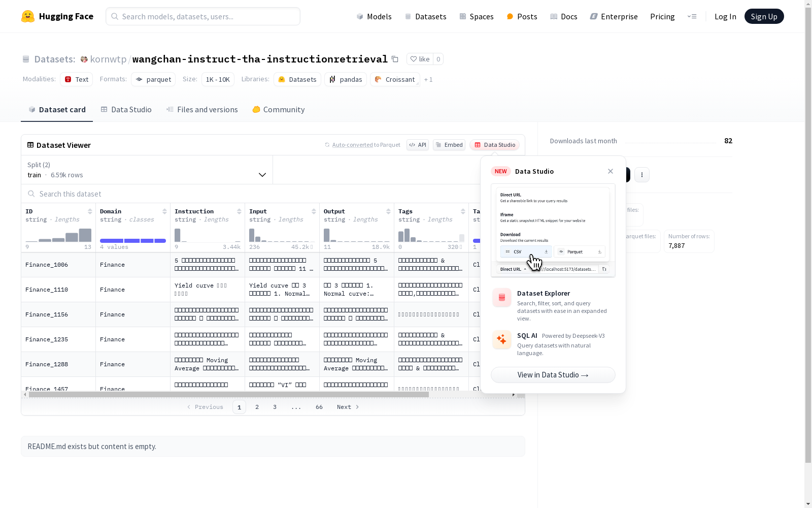Open the Datasets page from the navbar
Viewport: 812px width, 508px height.
[425, 16]
